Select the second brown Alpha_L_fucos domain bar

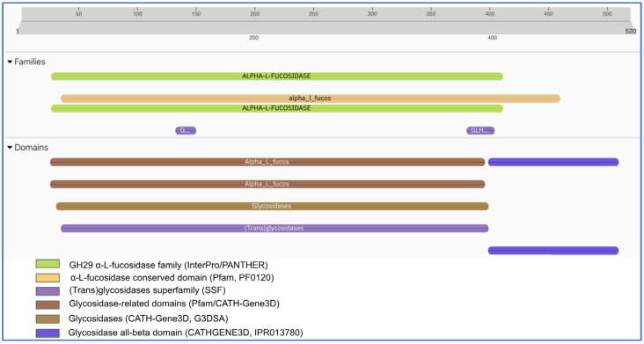[x=267, y=184]
